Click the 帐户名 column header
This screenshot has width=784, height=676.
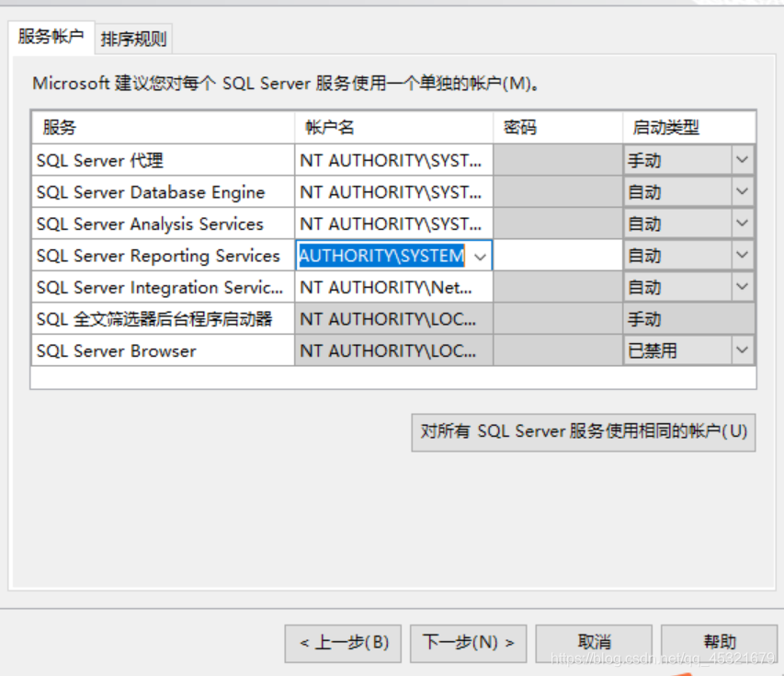(x=393, y=128)
